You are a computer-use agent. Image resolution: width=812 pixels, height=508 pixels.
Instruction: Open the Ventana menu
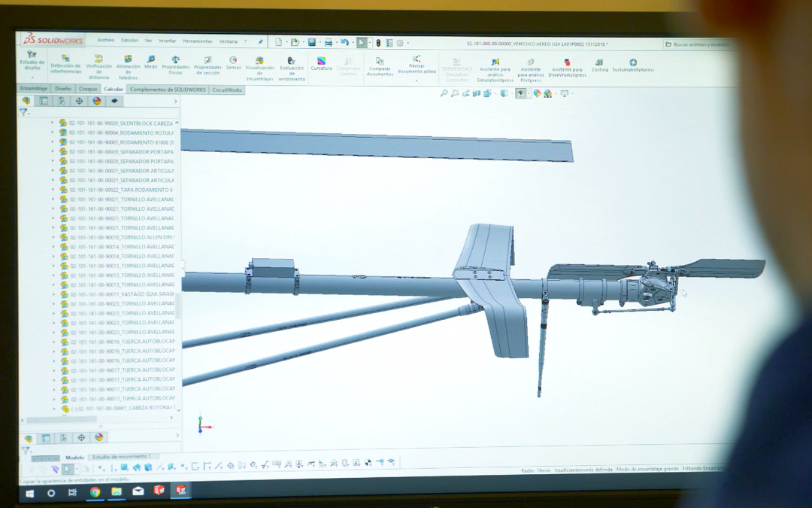[228, 41]
